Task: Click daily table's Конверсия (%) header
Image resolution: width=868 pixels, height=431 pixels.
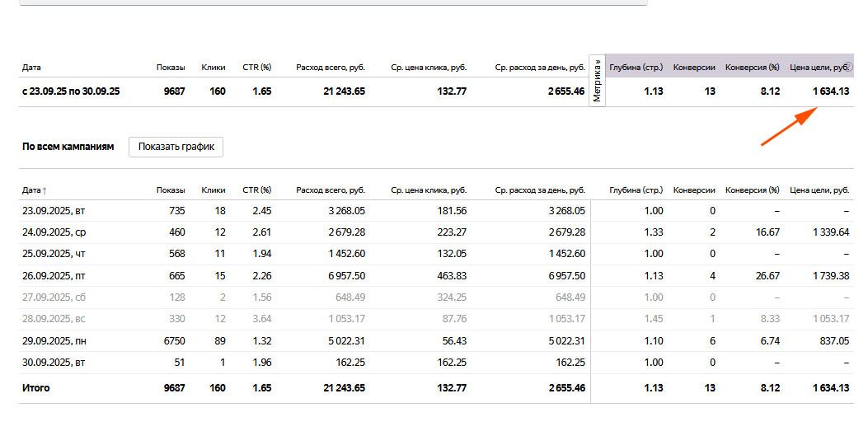Action: coord(752,190)
